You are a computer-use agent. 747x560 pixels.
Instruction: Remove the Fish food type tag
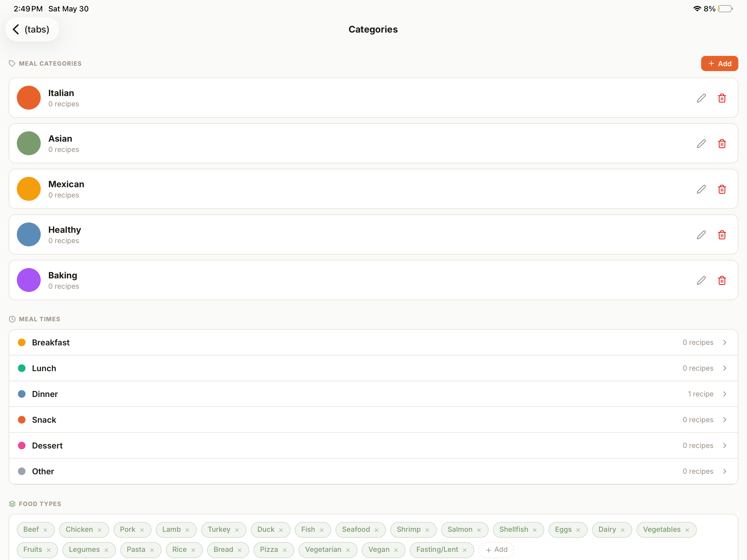[x=321, y=530]
